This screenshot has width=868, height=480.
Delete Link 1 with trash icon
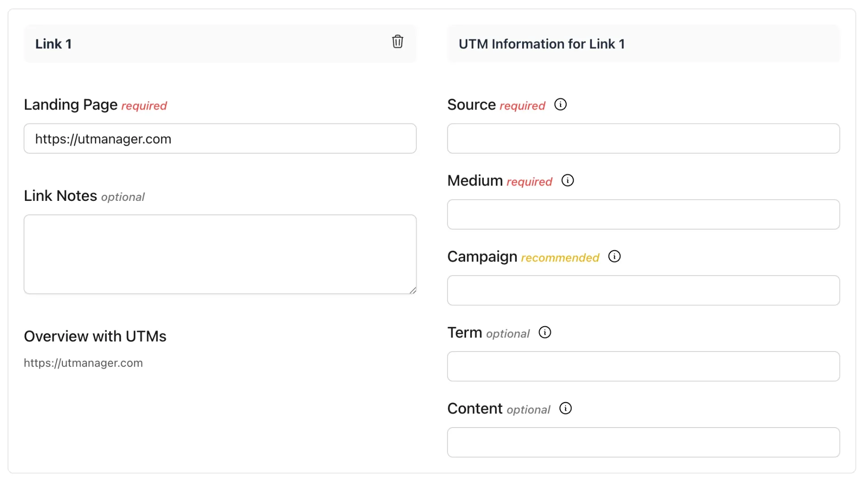[x=397, y=42]
